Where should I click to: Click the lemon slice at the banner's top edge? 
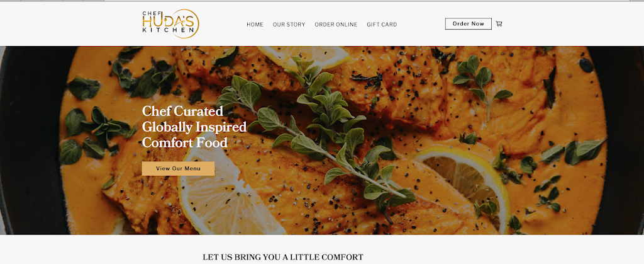tap(303, 57)
